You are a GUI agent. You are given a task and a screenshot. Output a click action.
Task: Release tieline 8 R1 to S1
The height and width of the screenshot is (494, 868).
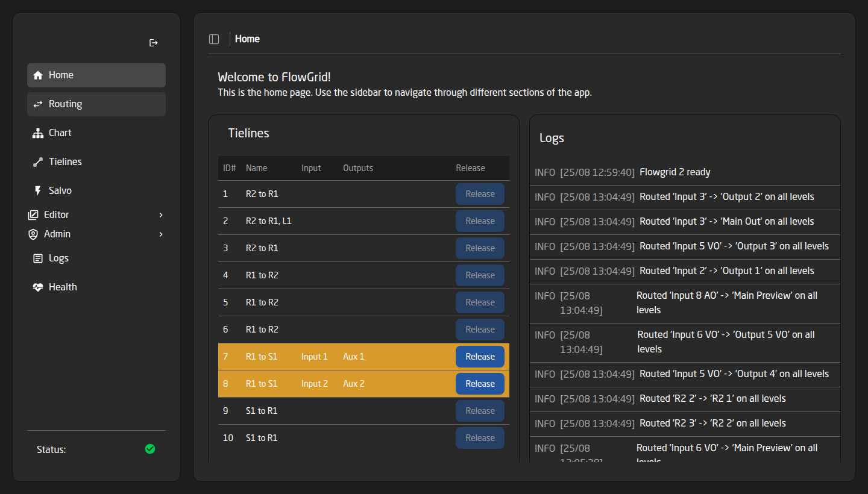click(480, 384)
